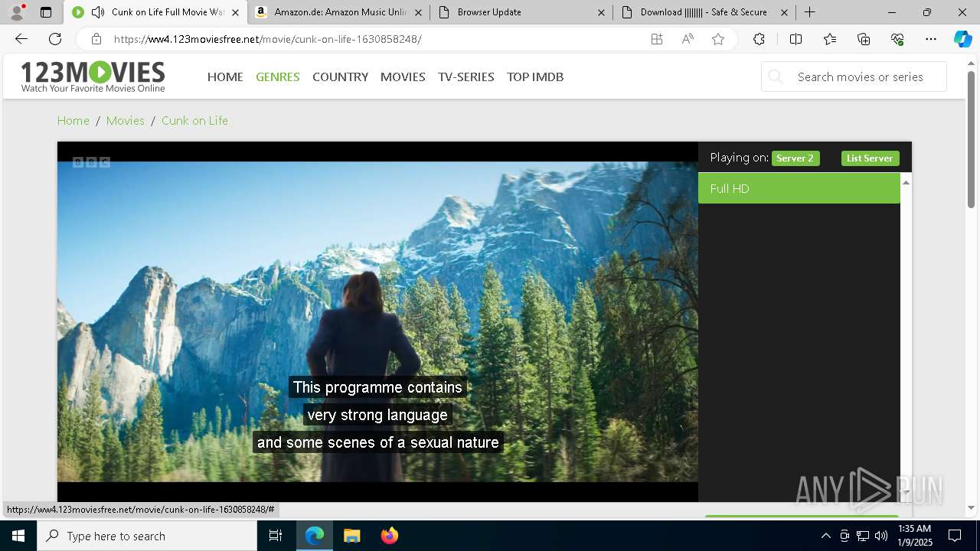980x551 pixels.
Task: Click the 123Movies logo
Action: 93,77
